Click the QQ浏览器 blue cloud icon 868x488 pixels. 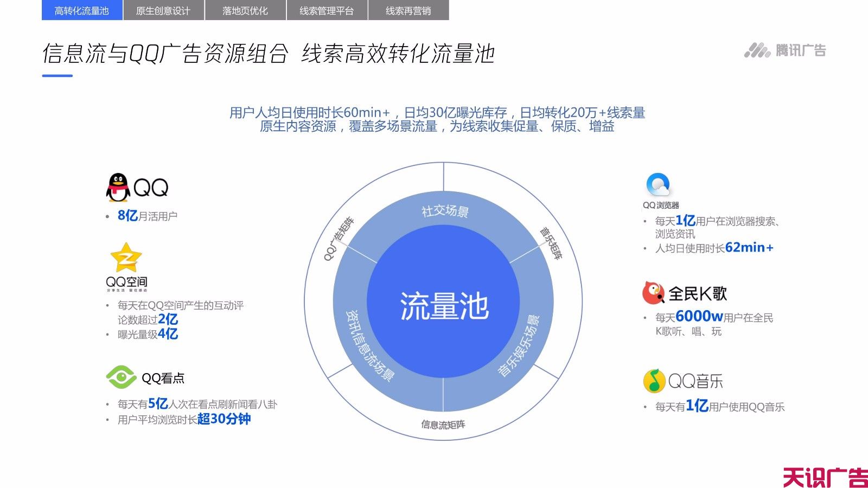(658, 185)
